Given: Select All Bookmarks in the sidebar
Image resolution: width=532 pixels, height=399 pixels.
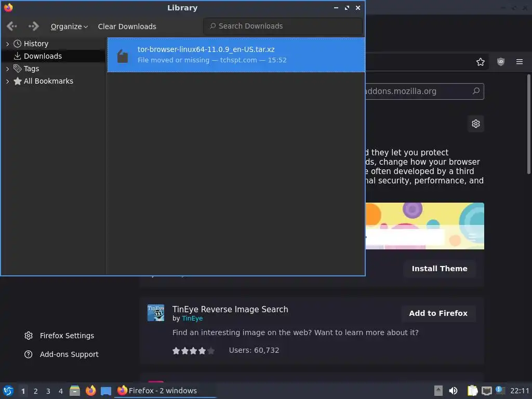Looking at the screenshot, I should (x=48, y=81).
